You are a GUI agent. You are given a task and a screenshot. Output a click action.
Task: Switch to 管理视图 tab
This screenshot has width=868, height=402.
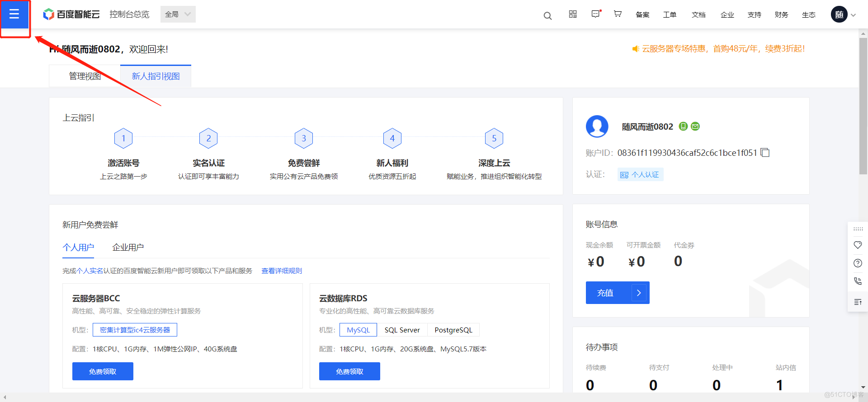pos(85,76)
